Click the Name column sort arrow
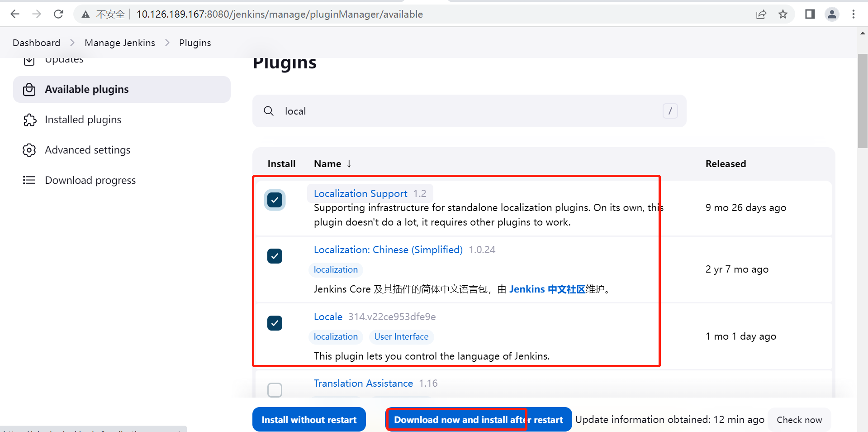Viewport: 868px width, 432px height. (349, 163)
